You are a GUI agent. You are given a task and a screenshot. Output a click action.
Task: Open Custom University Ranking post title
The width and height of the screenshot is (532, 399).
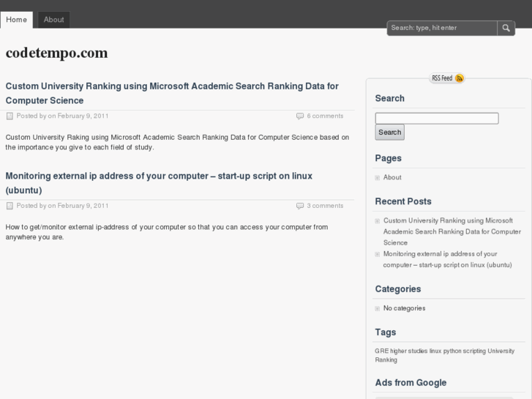click(x=172, y=93)
